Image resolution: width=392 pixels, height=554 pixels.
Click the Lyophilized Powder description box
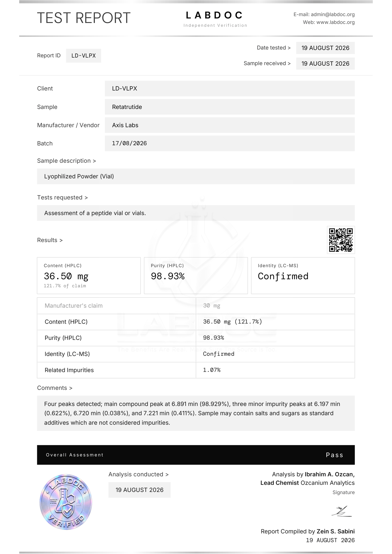[x=196, y=176]
